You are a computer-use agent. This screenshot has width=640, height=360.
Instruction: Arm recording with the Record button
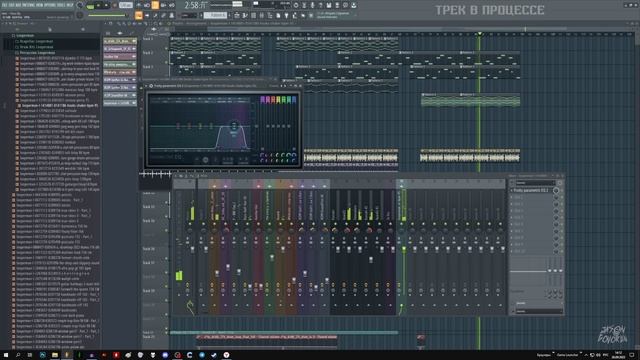pyautogui.click(x=114, y=6)
